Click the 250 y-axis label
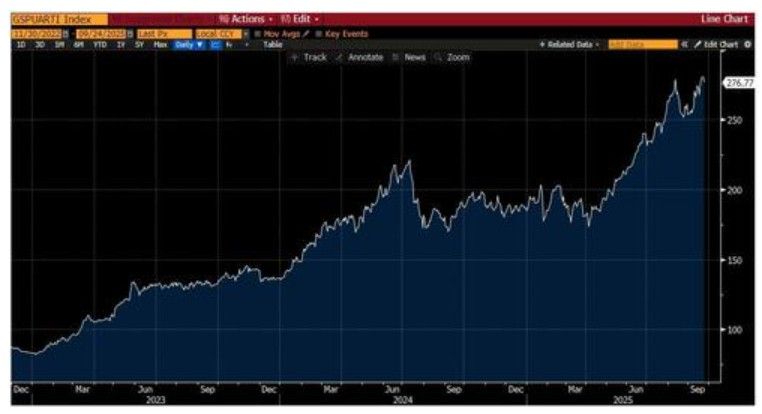This screenshot has height=414, width=762. click(735, 120)
